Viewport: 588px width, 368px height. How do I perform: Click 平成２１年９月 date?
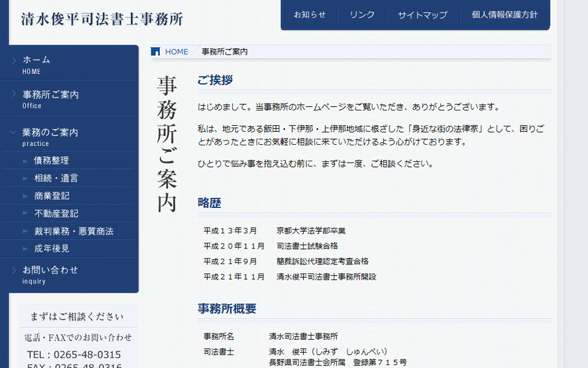pyautogui.click(x=230, y=261)
